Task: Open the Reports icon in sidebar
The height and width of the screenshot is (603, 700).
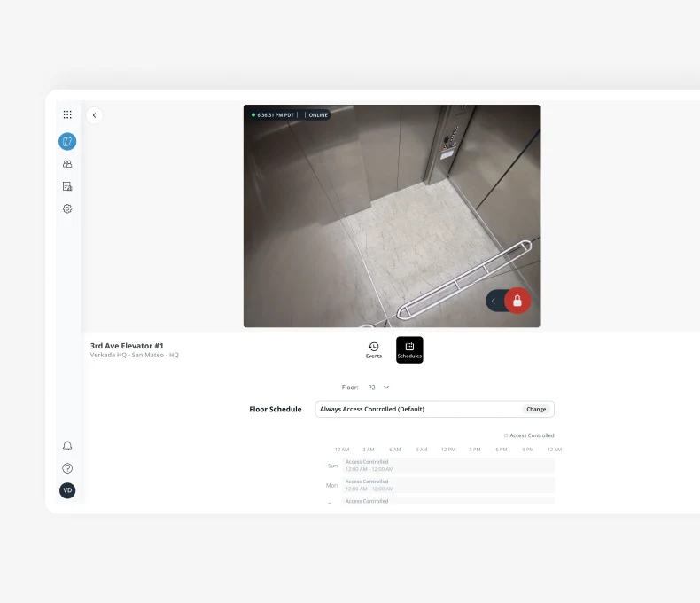Action: (x=67, y=186)
